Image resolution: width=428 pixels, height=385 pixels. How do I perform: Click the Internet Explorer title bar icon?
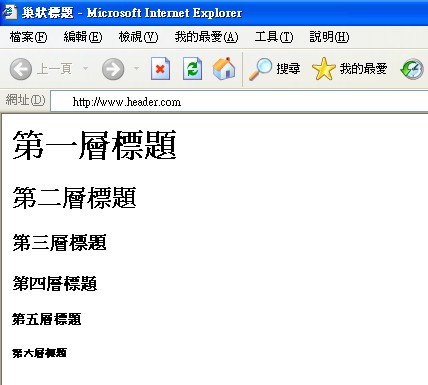[x=10, y=12]
